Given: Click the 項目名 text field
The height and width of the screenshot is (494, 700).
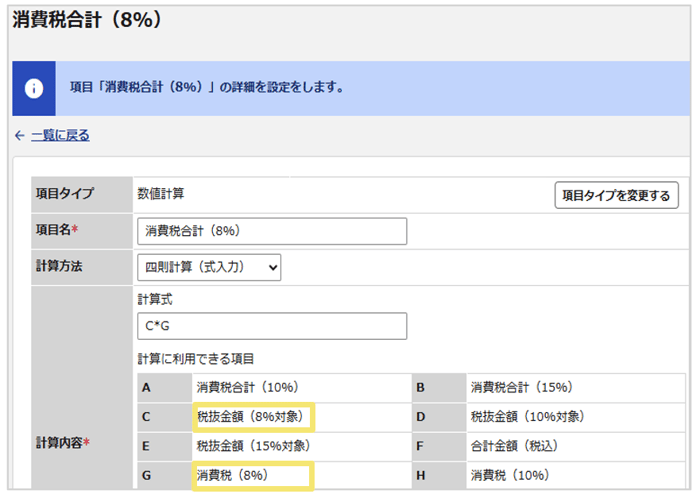Looking at the screenshot, I should click(x=272, y=231).
